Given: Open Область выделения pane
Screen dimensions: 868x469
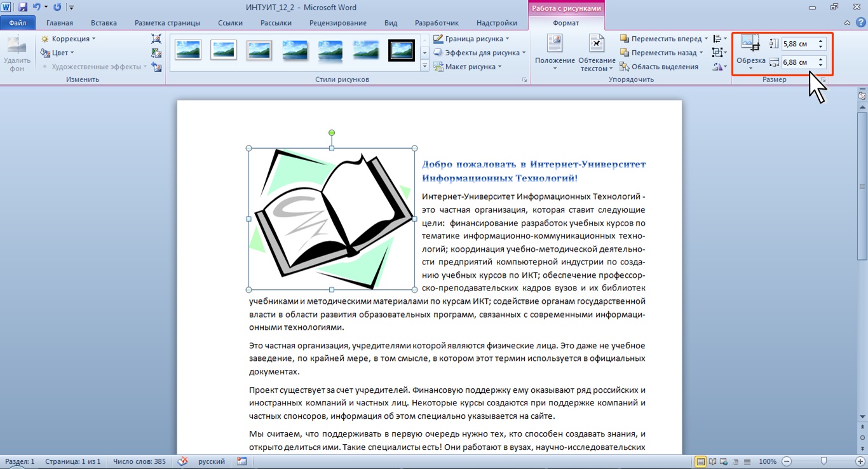Looking at the screenshot, I should pos(660,67).
